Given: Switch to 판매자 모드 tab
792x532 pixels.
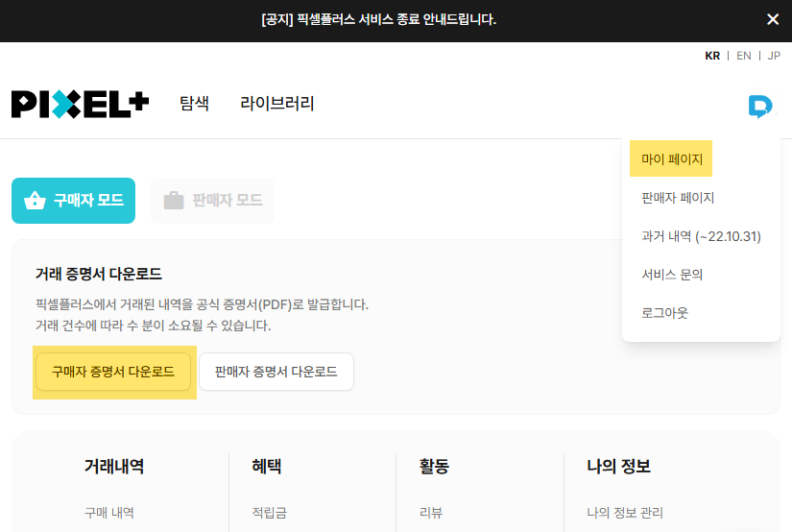Looking at the screenshot, I should tap(213, 201).
